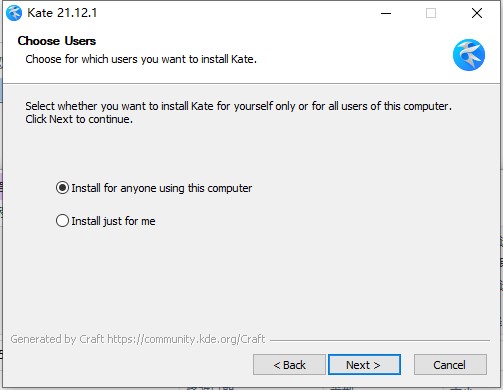Choose the 'Install just for me' radio button
The height and width of the screenshot is (390, 503).
coord(62,221)
